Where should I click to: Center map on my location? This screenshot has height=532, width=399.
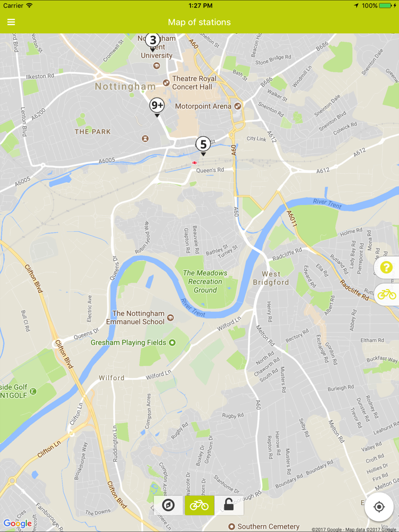pyautogui.click(x=379, y=507)
